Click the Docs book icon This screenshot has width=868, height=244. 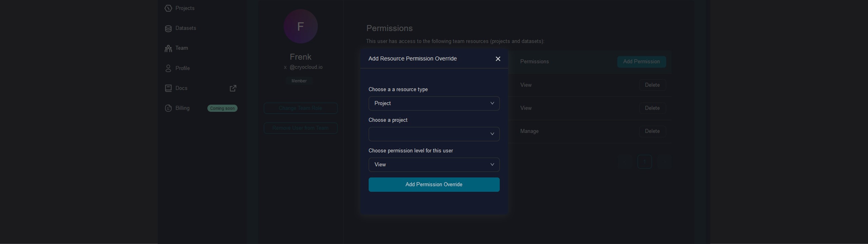[168, 88]
